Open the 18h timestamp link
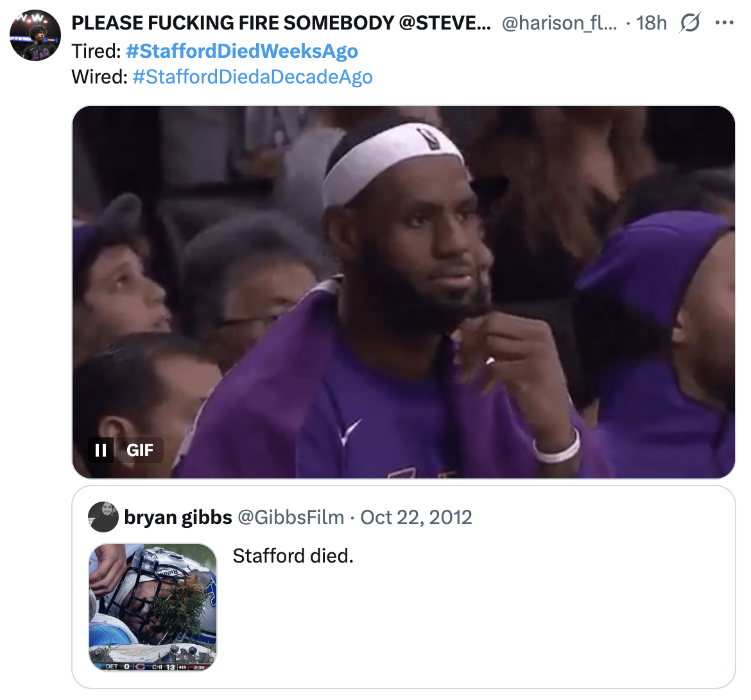Screen dimensions: 751x700 pos(652,23)
